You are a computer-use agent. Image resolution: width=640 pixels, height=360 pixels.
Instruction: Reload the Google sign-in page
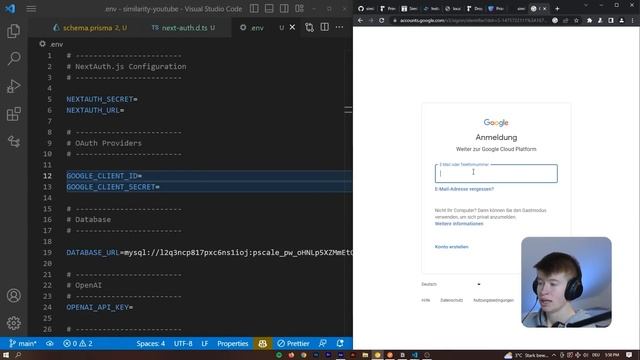[381, 20]
